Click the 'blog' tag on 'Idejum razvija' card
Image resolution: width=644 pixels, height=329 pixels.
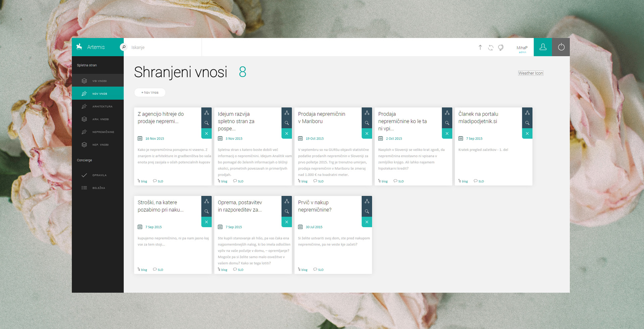point(224,181)
